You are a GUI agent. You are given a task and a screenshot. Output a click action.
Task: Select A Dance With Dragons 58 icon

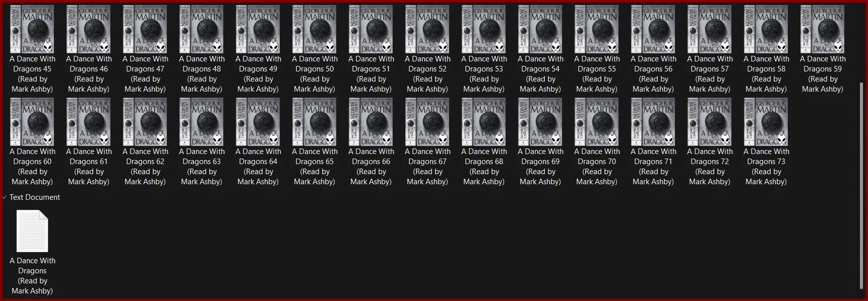pos(766,30)
